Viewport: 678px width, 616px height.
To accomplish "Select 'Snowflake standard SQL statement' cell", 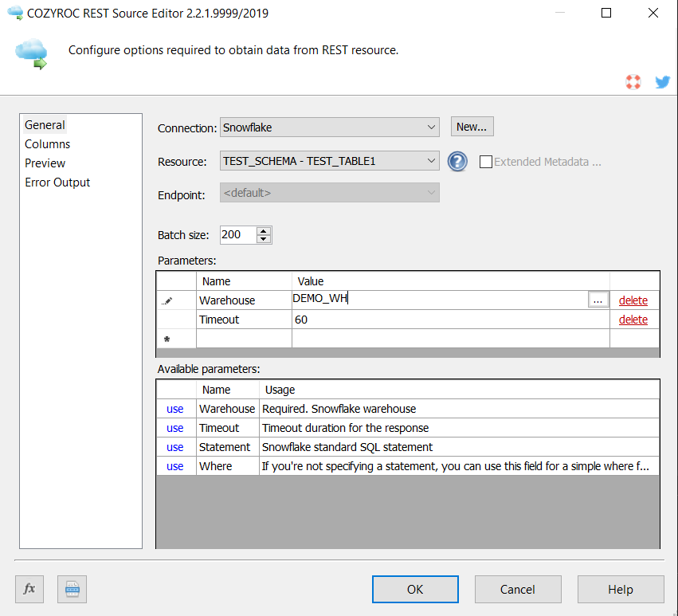I will coord(459,447).
